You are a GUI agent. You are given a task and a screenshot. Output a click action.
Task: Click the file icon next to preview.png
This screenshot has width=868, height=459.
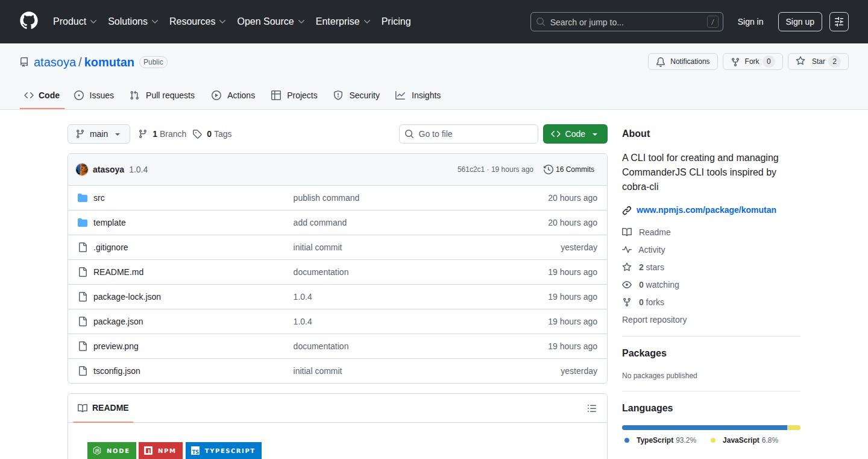coord(83,346)
